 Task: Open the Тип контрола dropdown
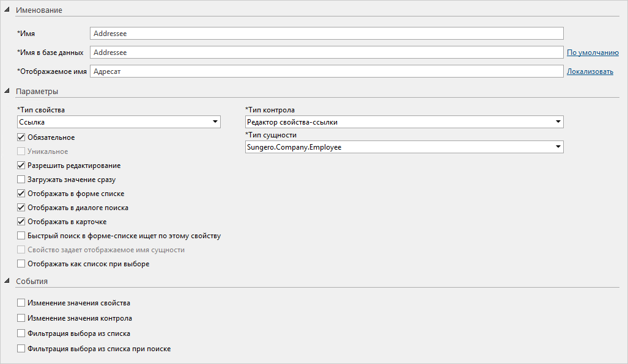[558, 122]
